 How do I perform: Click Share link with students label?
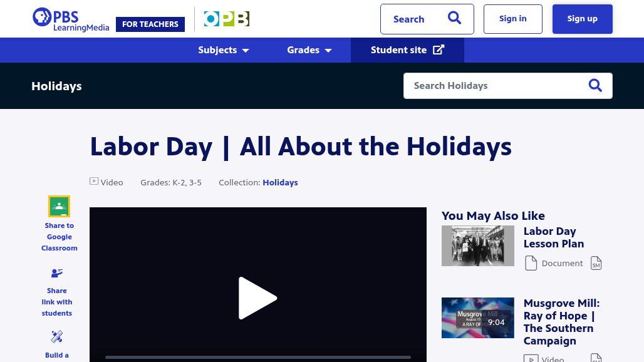pyautogui.click(x=56, y=302)
